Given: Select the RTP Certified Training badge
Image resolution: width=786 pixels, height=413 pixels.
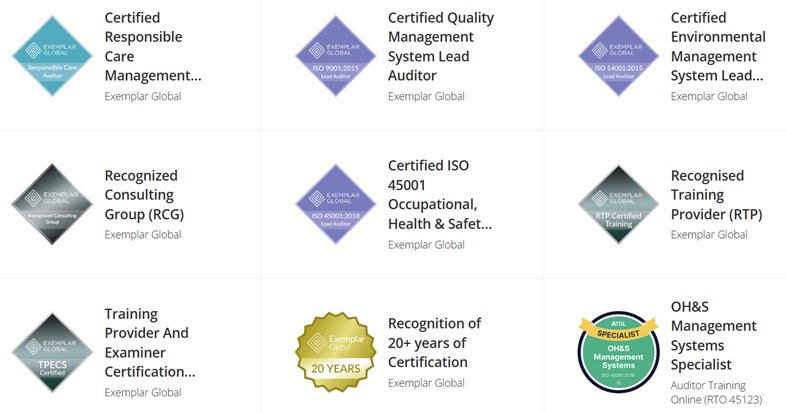Looking at the screenshot, I should click(619, 204).
